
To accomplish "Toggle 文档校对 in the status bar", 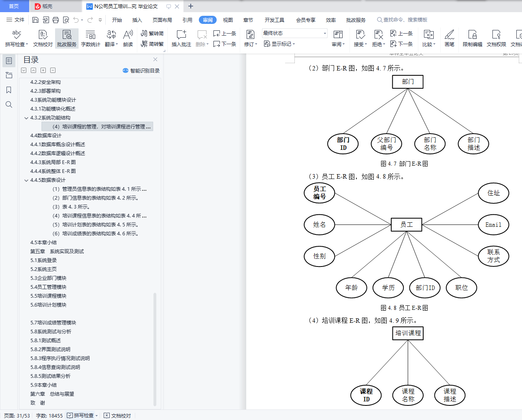I will (117, 416).
